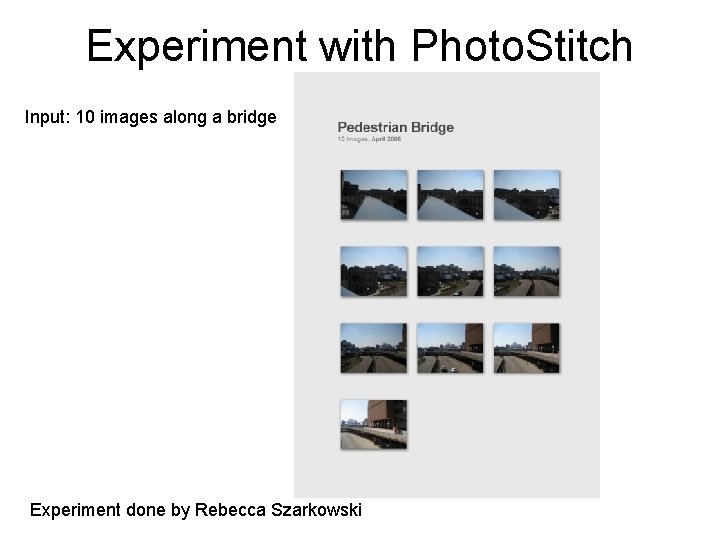
Task: Select the right thumbnail in the top row
Action: click(527, 195)
